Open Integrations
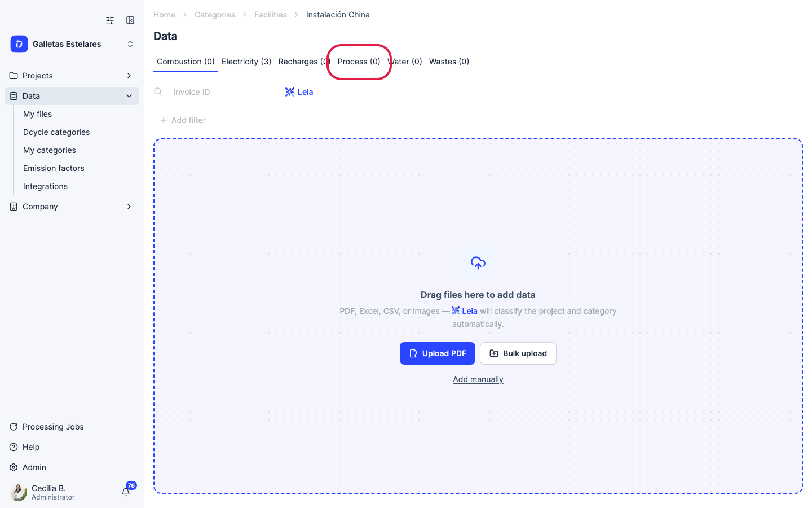812x508 pixels. pos(45,186)
